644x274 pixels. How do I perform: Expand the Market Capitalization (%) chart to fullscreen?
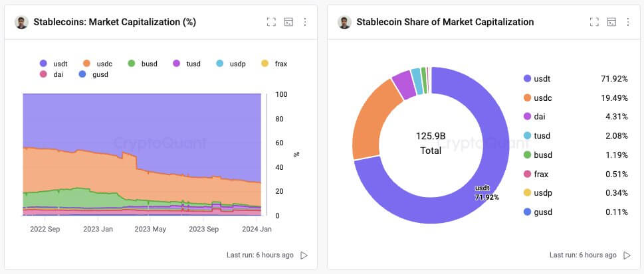tap(271, 22)
